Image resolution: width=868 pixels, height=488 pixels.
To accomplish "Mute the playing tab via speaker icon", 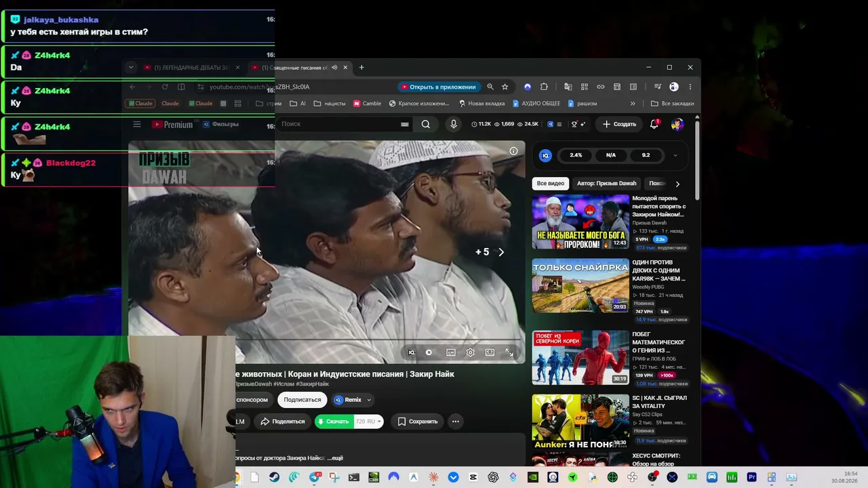I will click(334, 68).
